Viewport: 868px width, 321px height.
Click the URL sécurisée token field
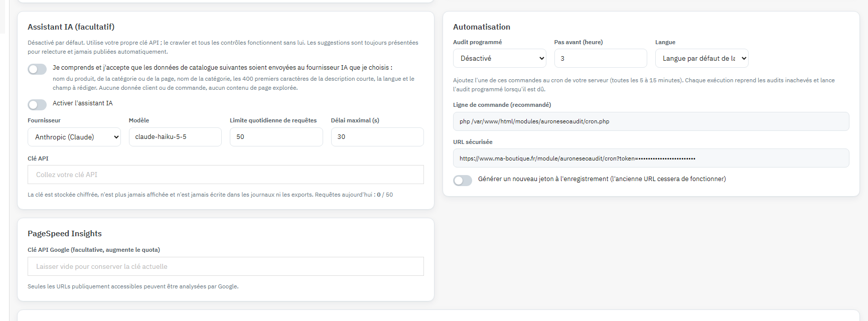(x=651, y=158)
